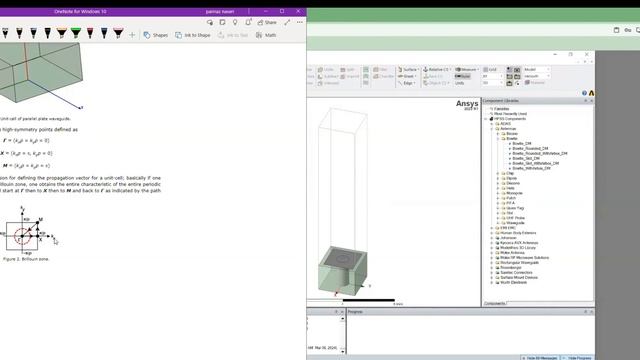Select the orange highlighter pen in OneNote

click(62, 33)
